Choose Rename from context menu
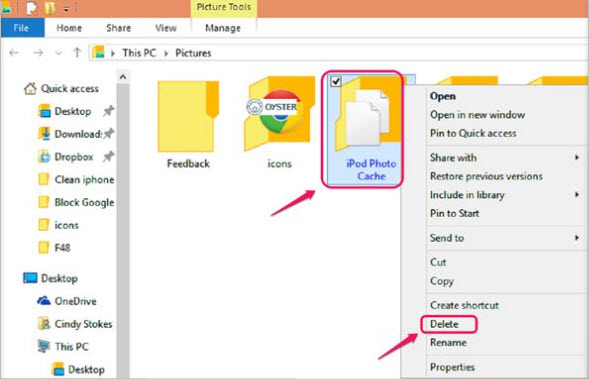Viewport: 589px width, 379px height. click(x=448, y=342)
